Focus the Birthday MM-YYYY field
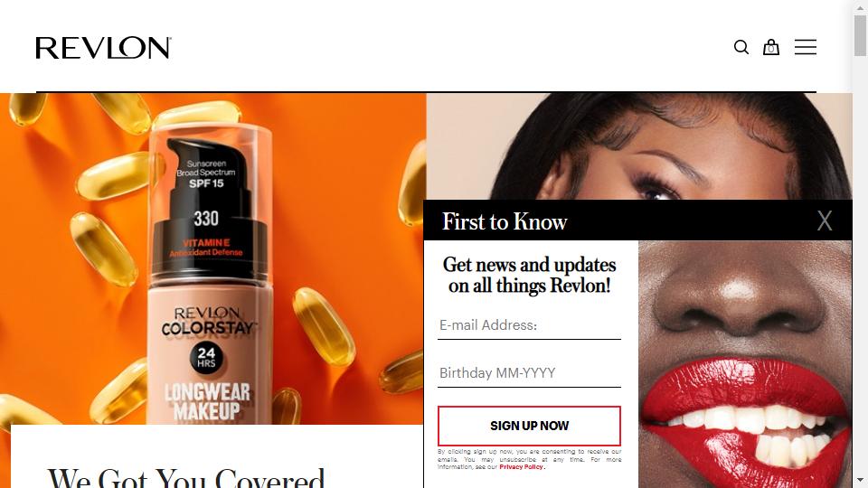This screenshot has width=868, height=488. pyautogui.click(x=529, y=373)
